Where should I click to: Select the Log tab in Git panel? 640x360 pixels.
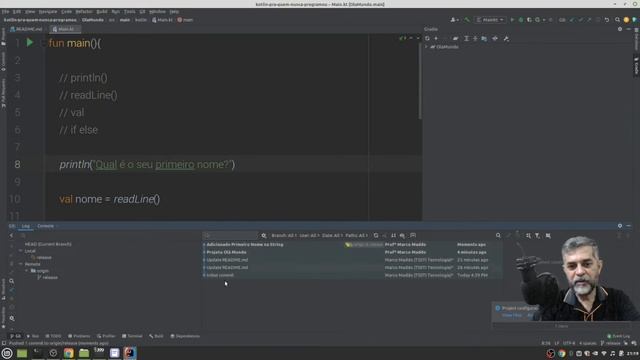(x=26, y=226)
